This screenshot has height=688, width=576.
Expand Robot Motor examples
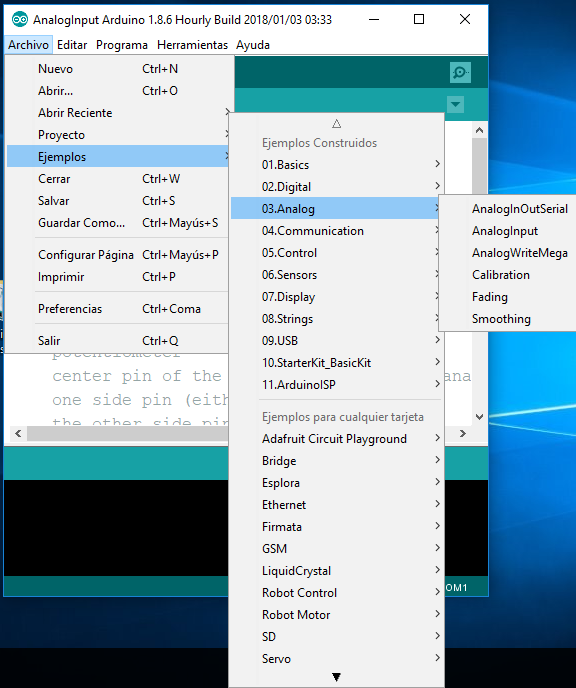tap(336, 615)
